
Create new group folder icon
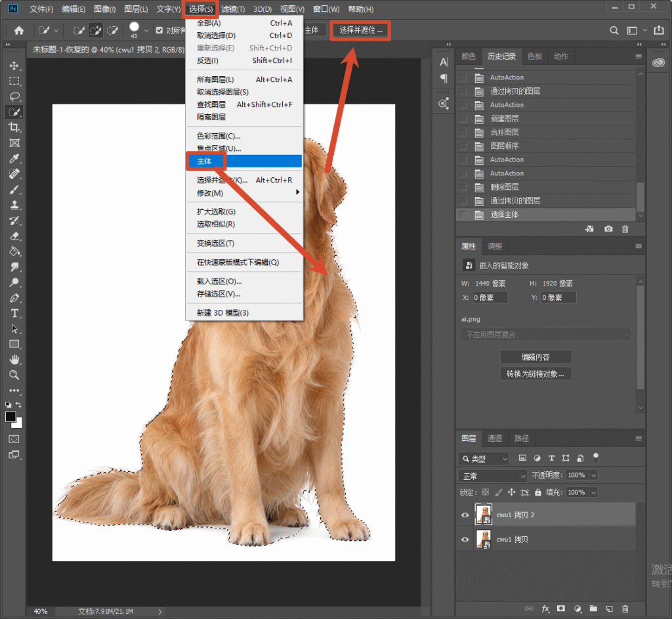click(x=593, y=608)
